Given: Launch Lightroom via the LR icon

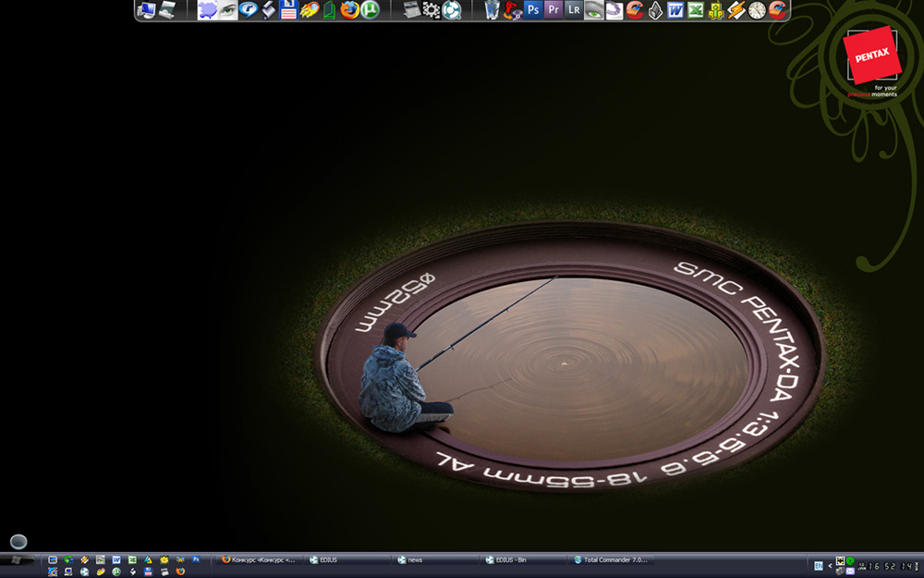Looking at the screenshot, I should click(x=574, y=10).
